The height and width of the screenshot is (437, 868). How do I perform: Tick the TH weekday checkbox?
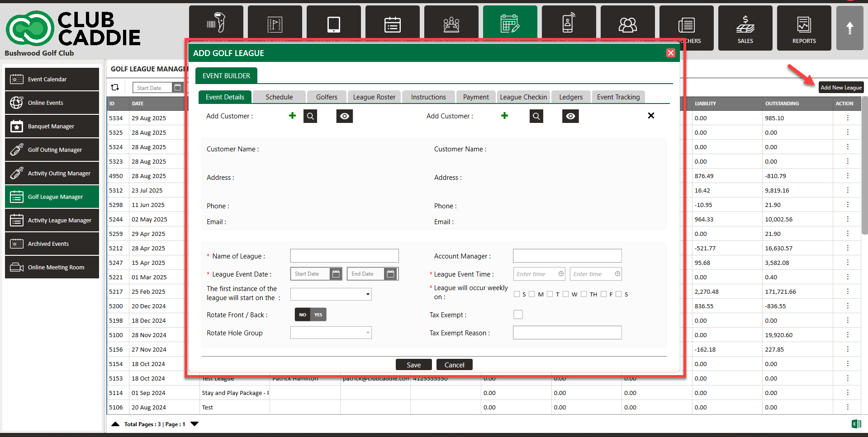click(x=584, y=294)
